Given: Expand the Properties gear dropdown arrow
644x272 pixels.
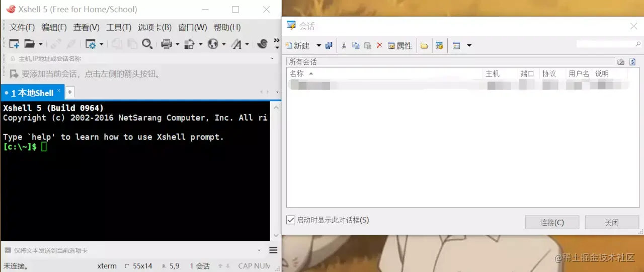Looking at the screenshot, I should (x=101, y=44).
